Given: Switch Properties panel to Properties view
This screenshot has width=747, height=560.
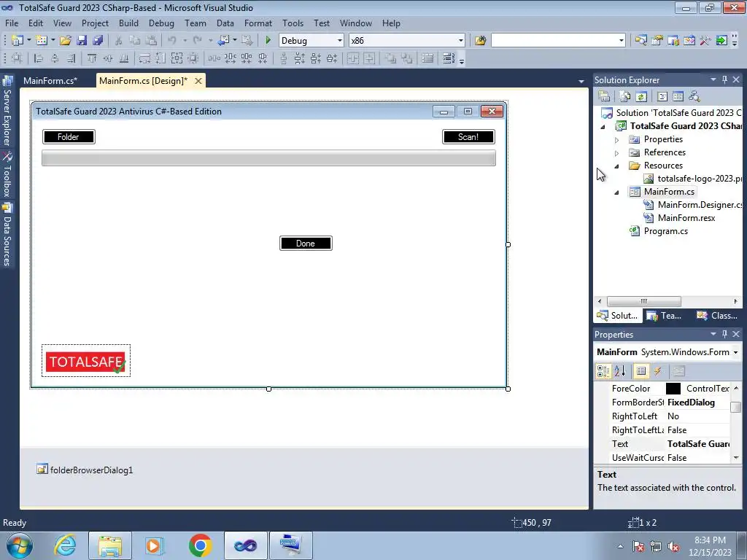Looking at the screenshot, I should tap(641, 371).
